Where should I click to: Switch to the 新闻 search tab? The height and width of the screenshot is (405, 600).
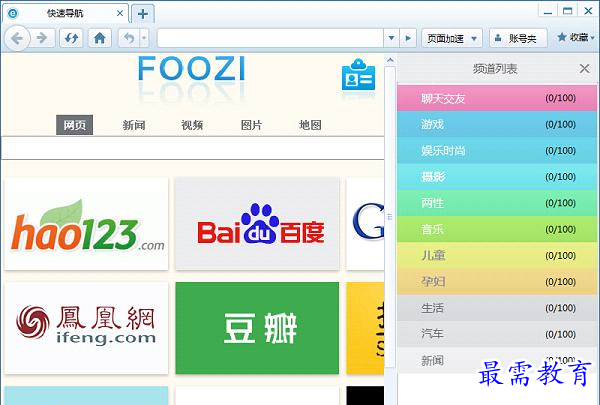pos(134,125)
